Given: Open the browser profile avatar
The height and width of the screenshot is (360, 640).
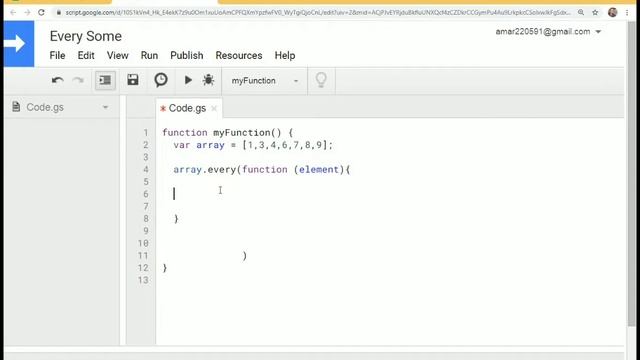Looking at the screenshot, I should coord(612,12).
